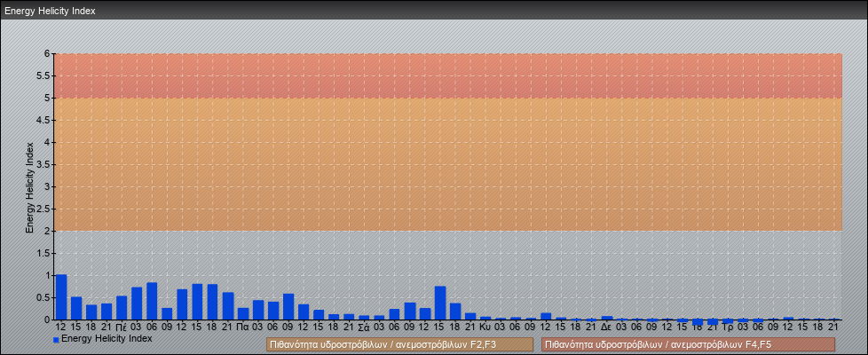Click the vertical 'Energy Helicity Index' axis title

(29, 186)
